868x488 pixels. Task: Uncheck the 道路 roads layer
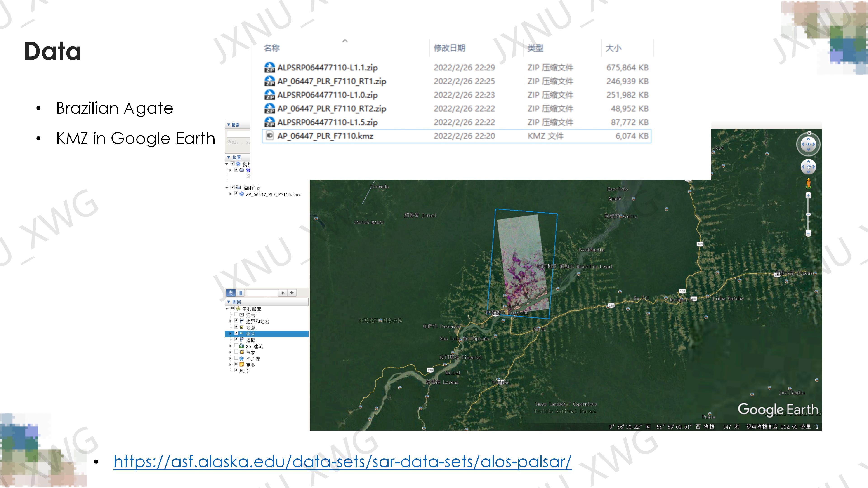click(x=236, y=339)
